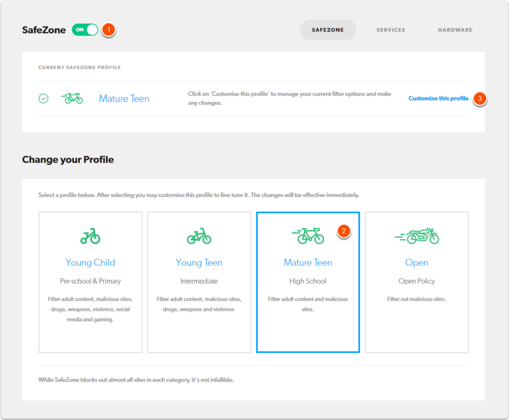Open the HARDWARE tab
Screen dimensions: 509x420
pyautogui.click(x=455, y=29)
